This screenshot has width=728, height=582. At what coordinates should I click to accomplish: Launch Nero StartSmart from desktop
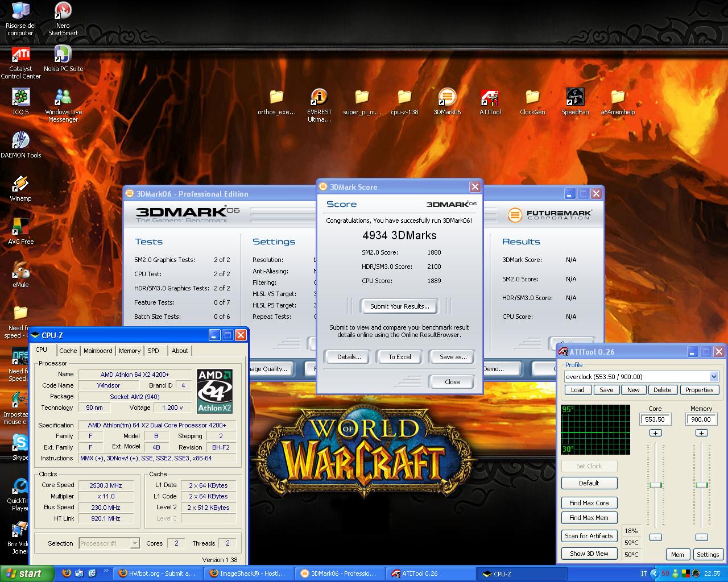63,19
